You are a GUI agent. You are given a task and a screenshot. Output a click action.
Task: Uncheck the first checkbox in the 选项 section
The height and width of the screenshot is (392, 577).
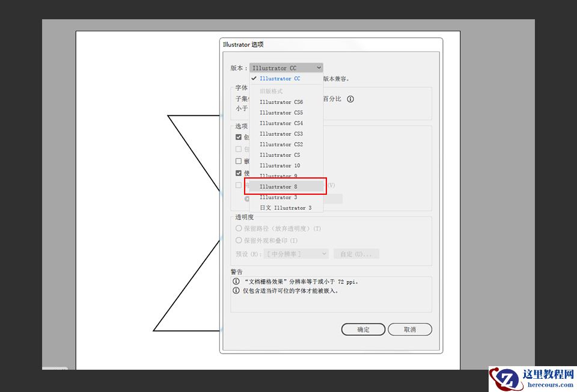click(x=239, y=136)
